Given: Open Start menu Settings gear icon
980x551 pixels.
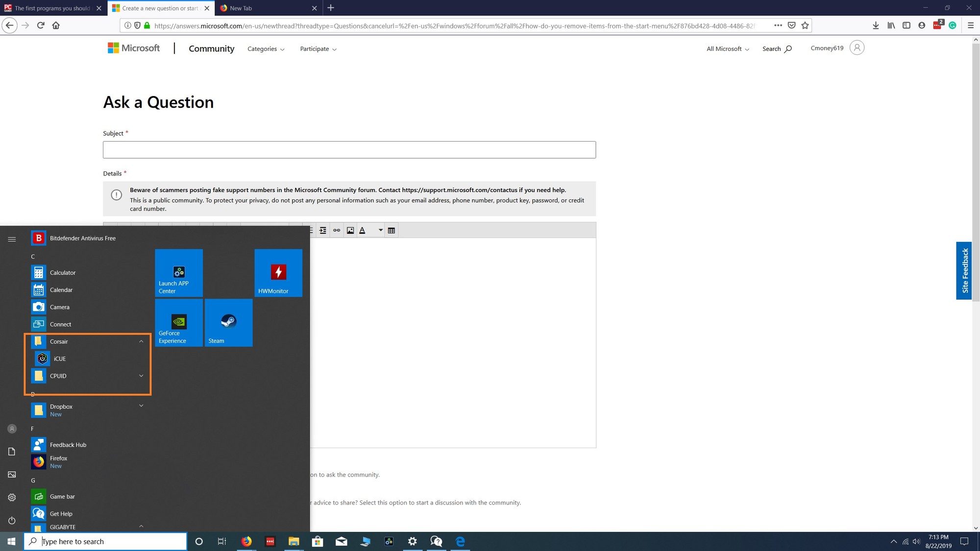Looking at the screenshot, I should [12, 497].
